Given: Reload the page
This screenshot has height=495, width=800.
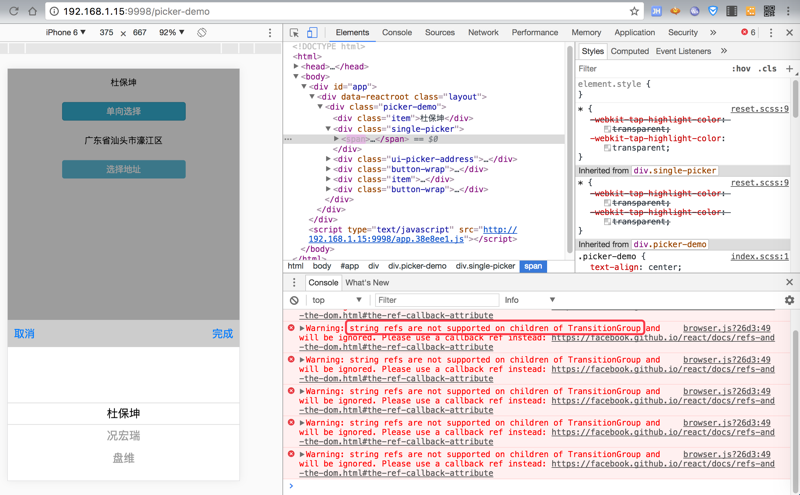Looking at the screenshot, I should click(x=13, y=11).
